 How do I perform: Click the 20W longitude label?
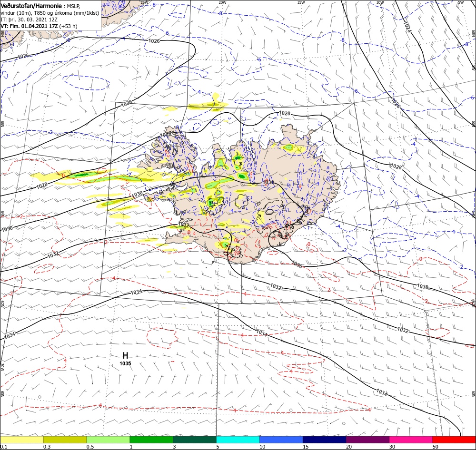click(222, 2)
